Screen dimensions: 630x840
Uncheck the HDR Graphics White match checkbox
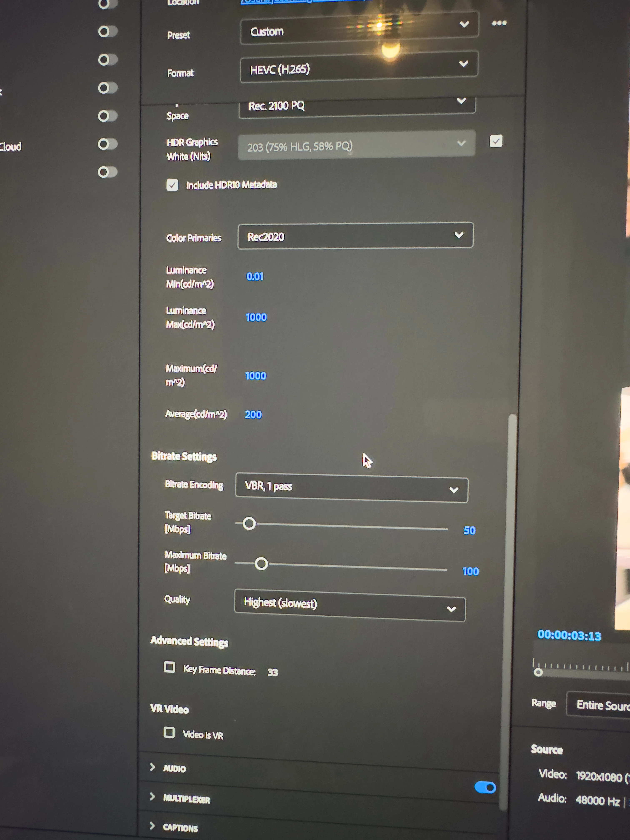[496, 141]
